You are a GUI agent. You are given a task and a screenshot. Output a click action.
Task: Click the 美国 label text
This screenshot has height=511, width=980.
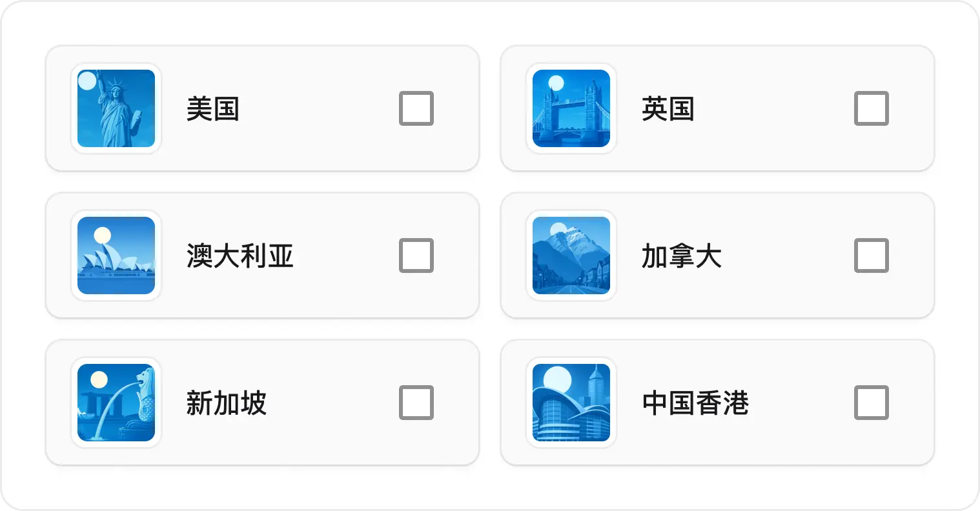pos(213,108)
